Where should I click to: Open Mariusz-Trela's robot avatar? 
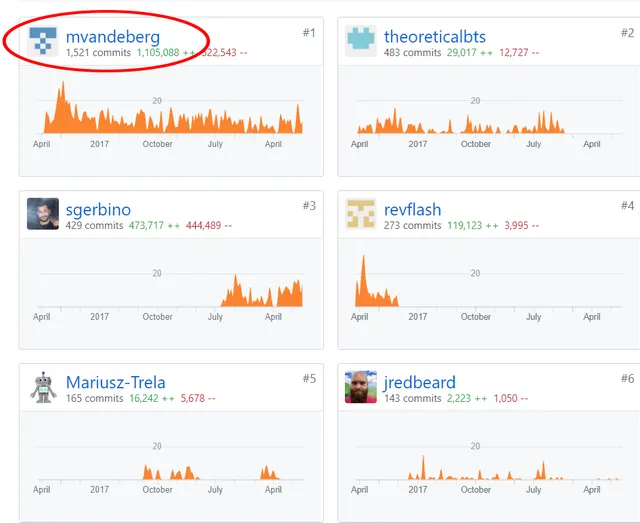[x=43, y=387]
